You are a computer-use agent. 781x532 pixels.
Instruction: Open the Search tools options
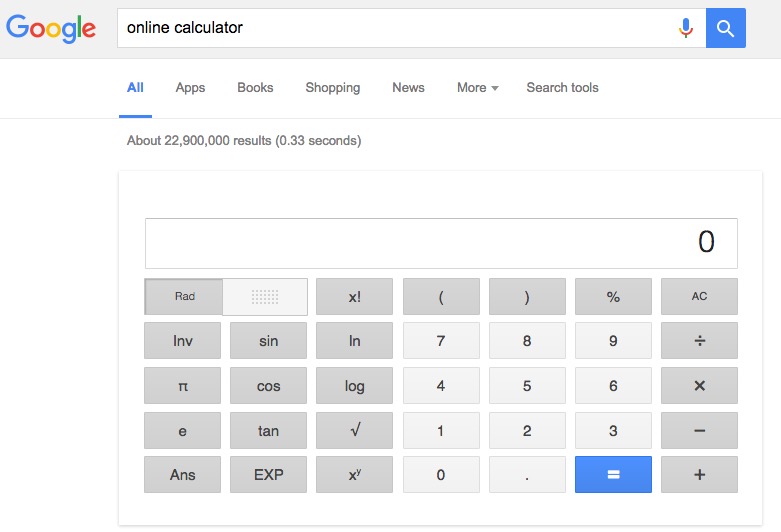pyautogui.click(x=562, y=88)
